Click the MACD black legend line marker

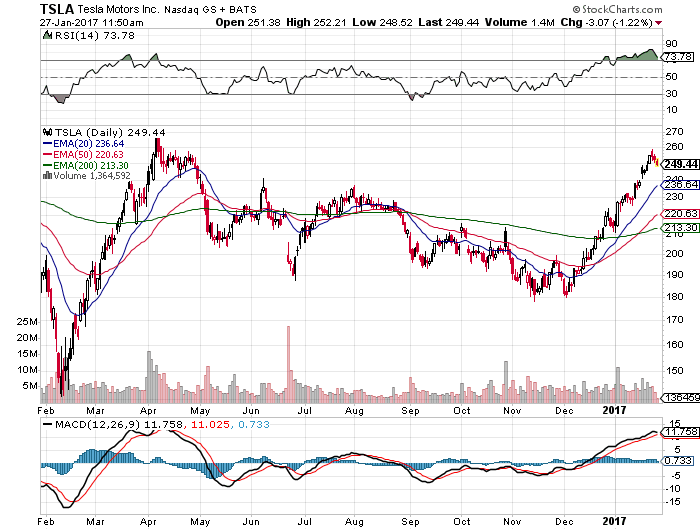[x=47, y=424]
